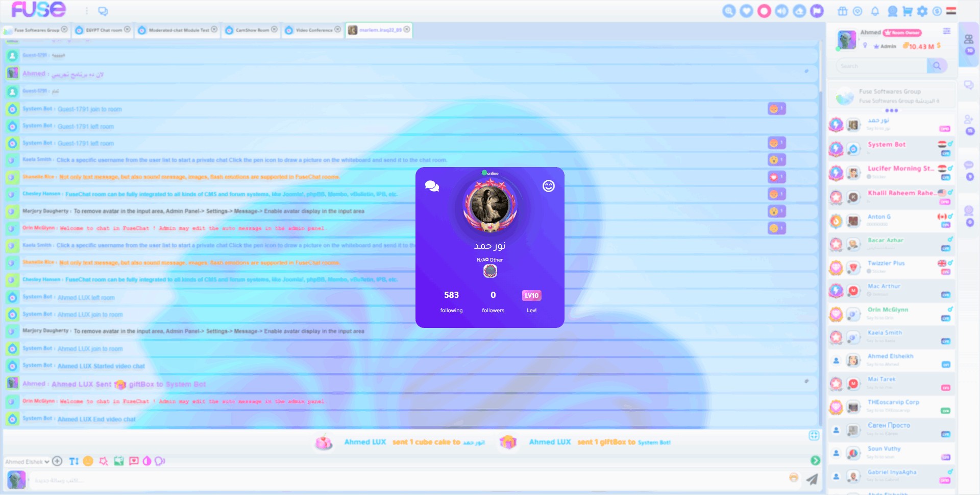Select System Bot in user list

tap(891, 148)
